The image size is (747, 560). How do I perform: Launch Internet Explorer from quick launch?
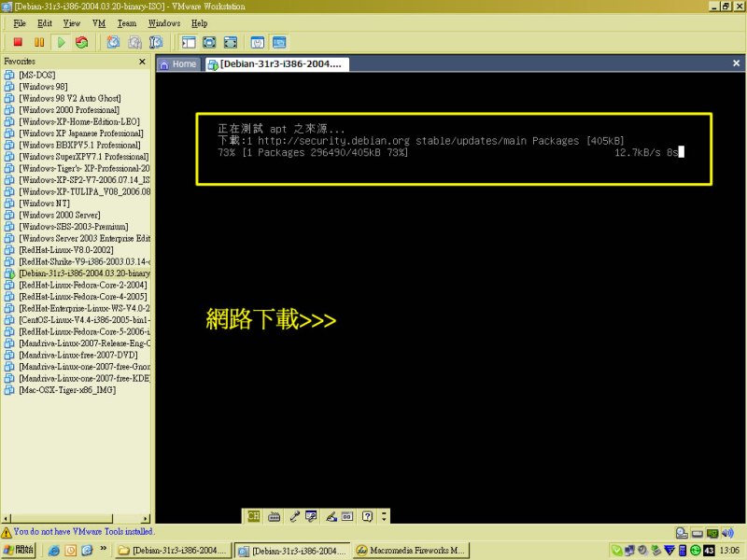tap(54, 551)
